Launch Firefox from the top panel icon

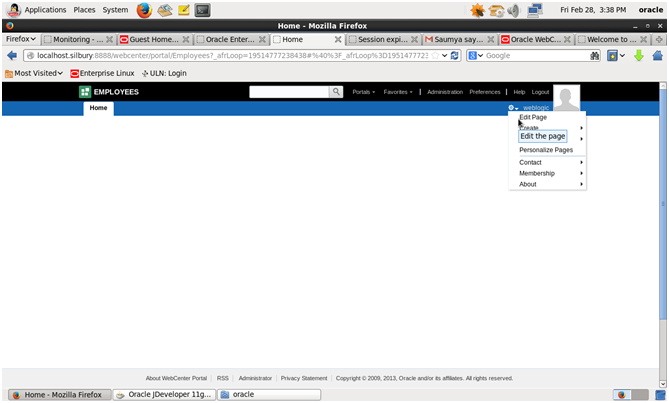pos(144,10)
